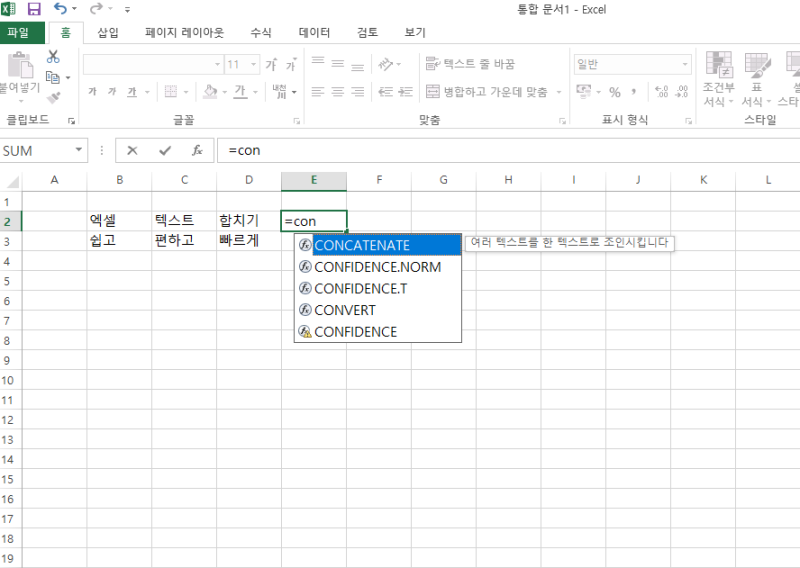Switch to the 삽입 tab
The height and width of the screenshot is (568, 800).
tap(108, 33)
